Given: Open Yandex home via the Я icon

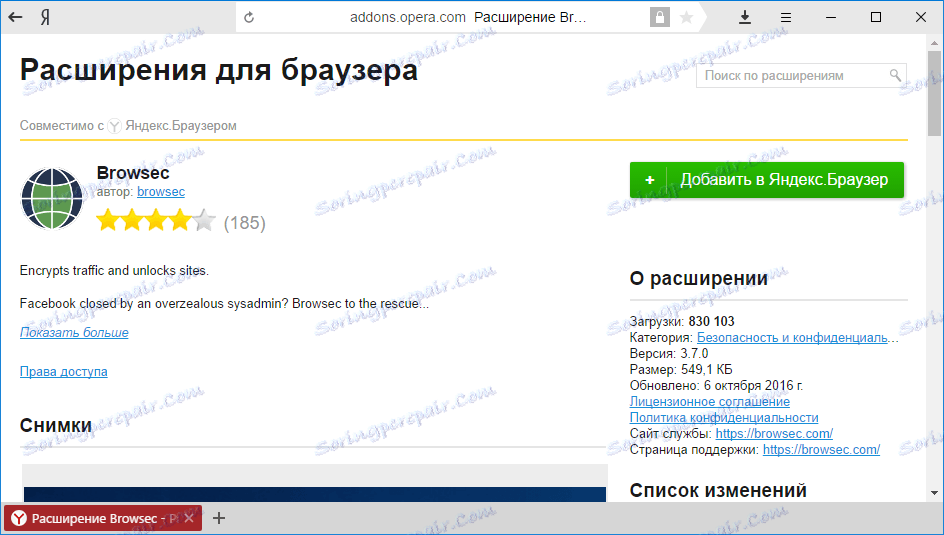Looking at the screenshot, I should point(45,17).
